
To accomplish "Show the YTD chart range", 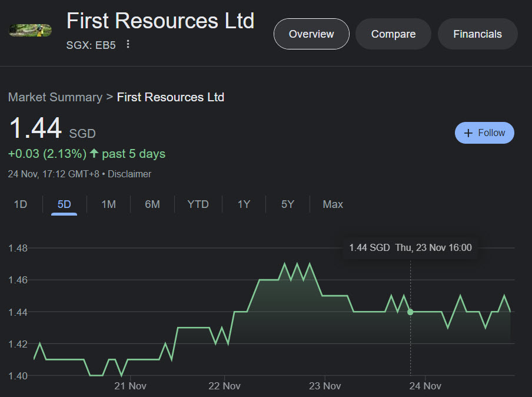I will click(x=198, y=204).
